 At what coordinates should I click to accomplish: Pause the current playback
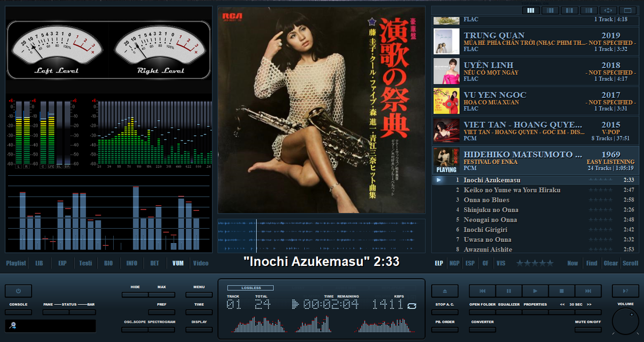pos(509,291)
